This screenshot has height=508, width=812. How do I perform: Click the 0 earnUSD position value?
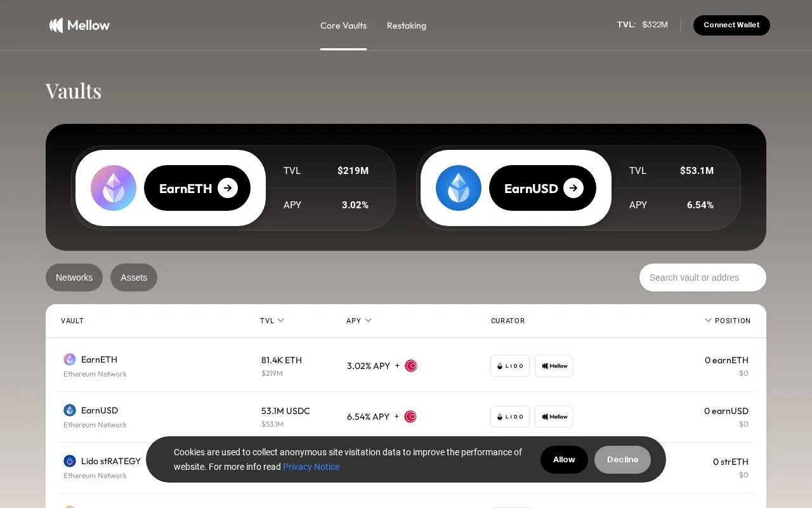726,411
